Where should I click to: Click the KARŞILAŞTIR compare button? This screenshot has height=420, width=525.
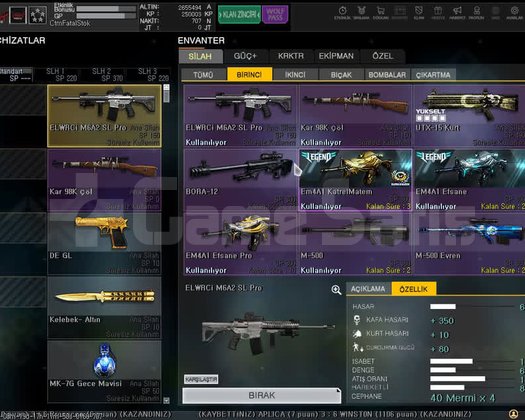pyautogui.click(x=201, y=379)
